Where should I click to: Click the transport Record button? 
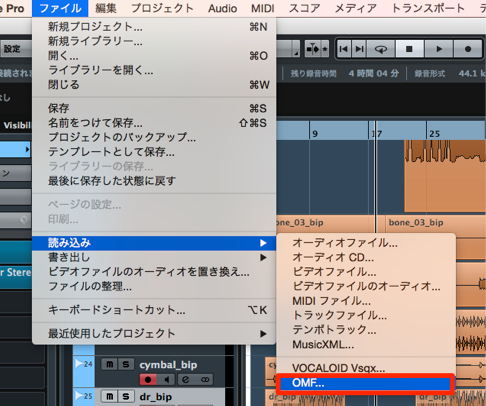468,49
